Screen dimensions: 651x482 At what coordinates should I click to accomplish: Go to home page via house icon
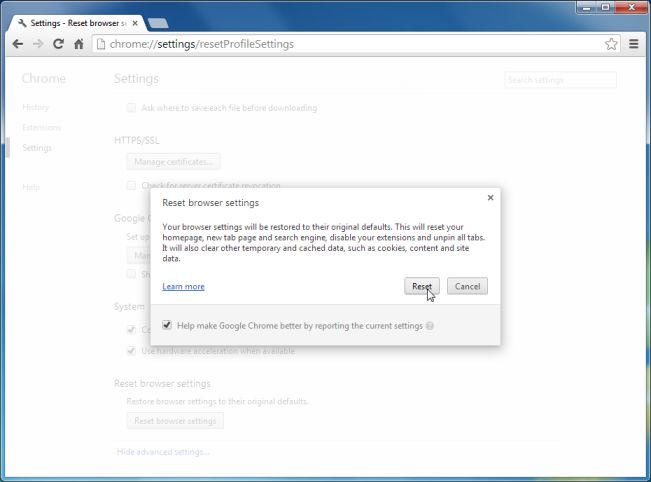tap(78, 44)
